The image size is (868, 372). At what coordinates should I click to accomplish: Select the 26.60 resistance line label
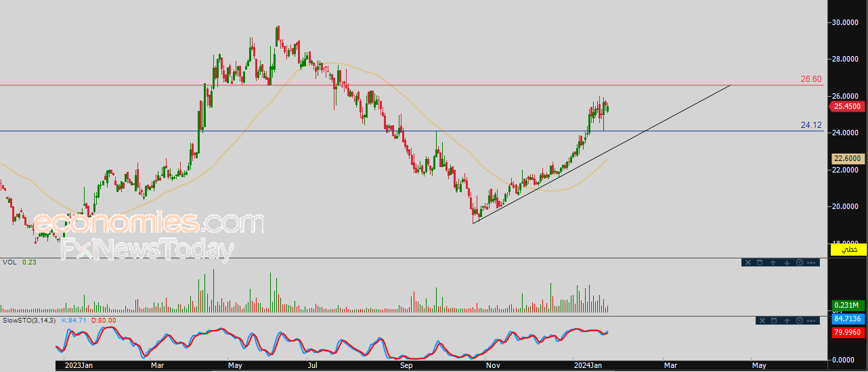point(810,79)
